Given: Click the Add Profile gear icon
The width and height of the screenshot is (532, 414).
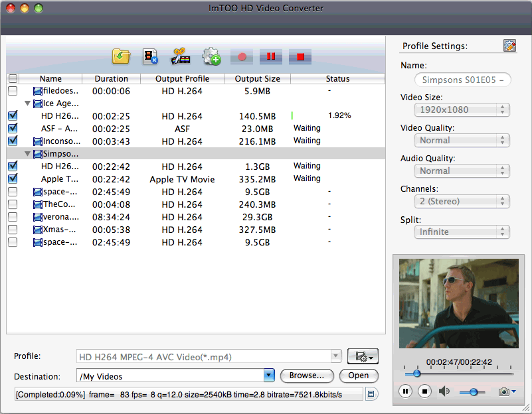Looking at the screenshot, I should [211, 56].
